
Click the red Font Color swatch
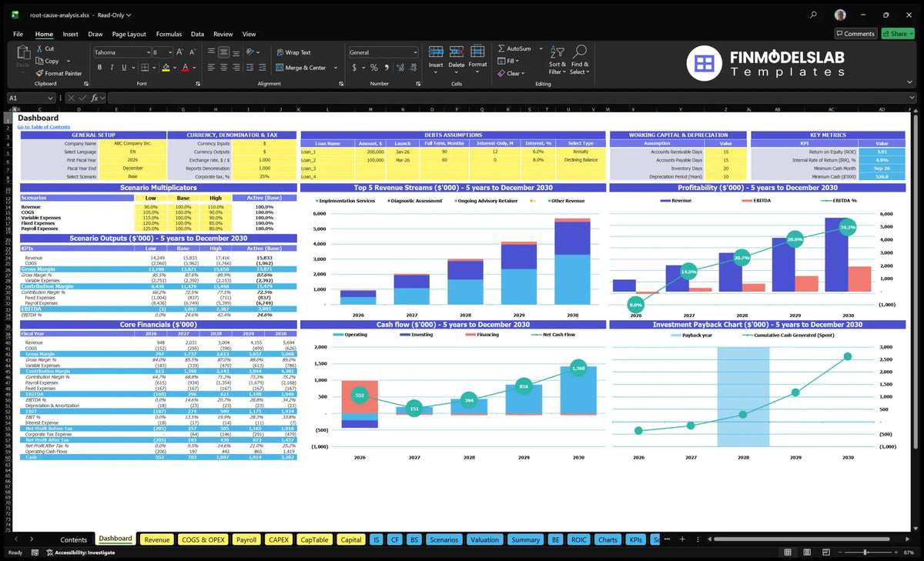(x=185, y=68)
